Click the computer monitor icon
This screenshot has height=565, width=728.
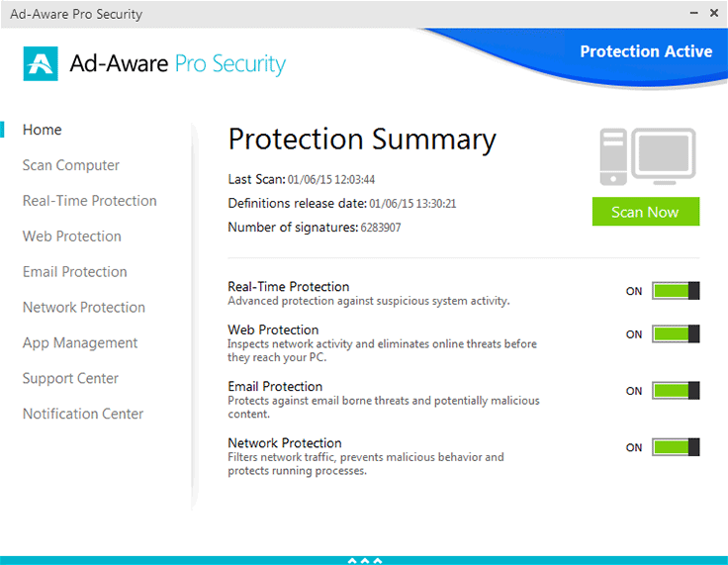tap(649, 156)
